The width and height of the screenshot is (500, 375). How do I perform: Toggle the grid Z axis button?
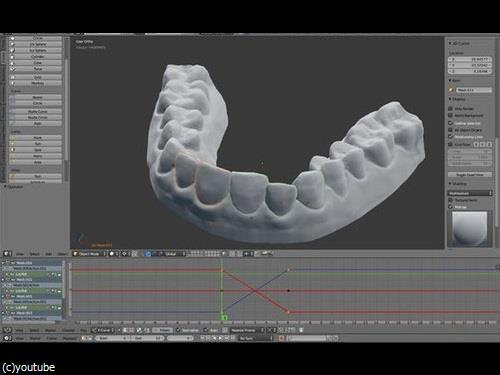[x=489, y=144]
